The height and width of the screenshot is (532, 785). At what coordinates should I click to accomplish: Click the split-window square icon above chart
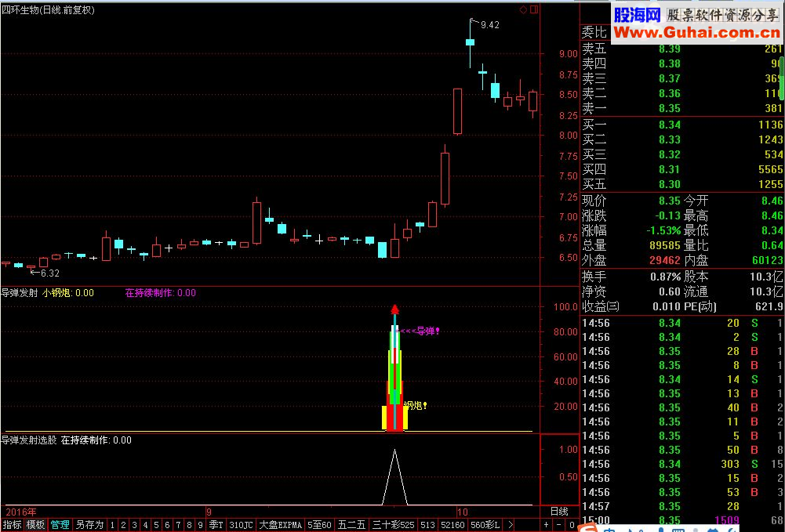click(x=534, y=9)
